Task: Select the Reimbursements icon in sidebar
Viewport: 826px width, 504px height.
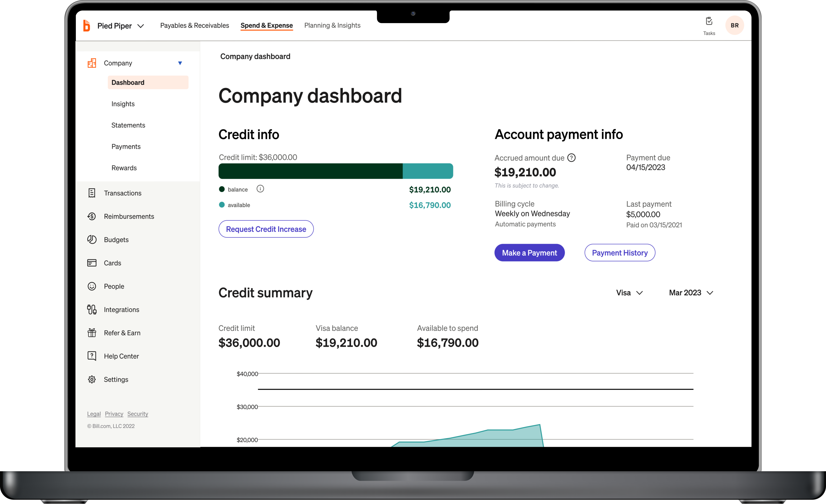Action: pyautogui.click(x=92, y=216)
